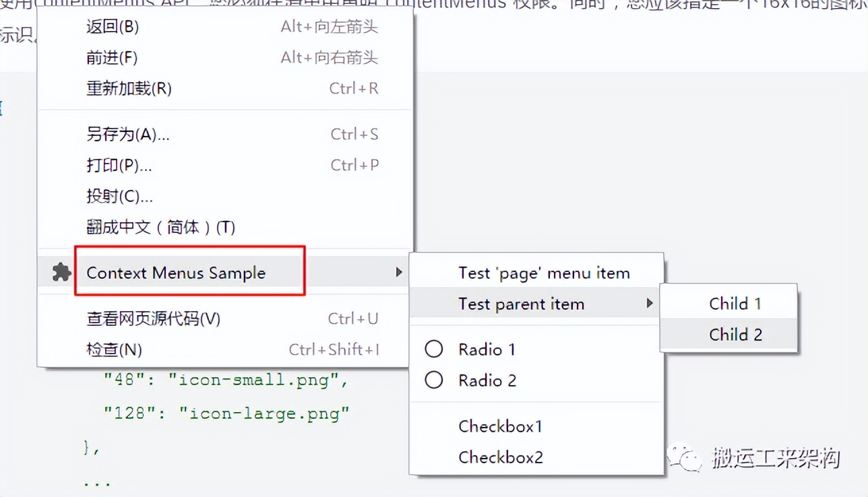Viewport: 868px width, 497px height.
Task: Select the Radio 1 option
Action: 536,349
